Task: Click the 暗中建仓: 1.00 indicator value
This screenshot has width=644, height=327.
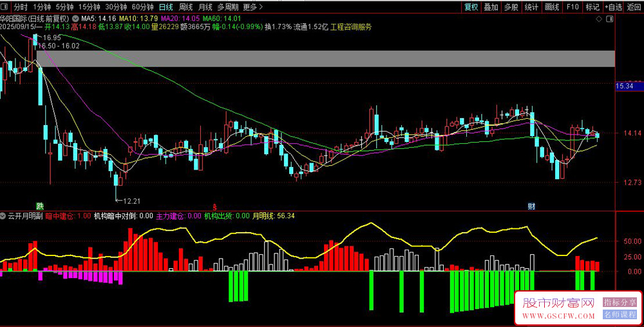Action: pos(68,216)
